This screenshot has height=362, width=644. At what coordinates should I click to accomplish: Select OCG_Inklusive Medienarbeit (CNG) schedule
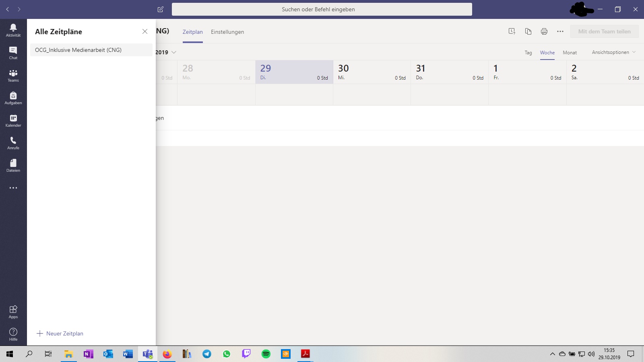click(x=91, y=50)
